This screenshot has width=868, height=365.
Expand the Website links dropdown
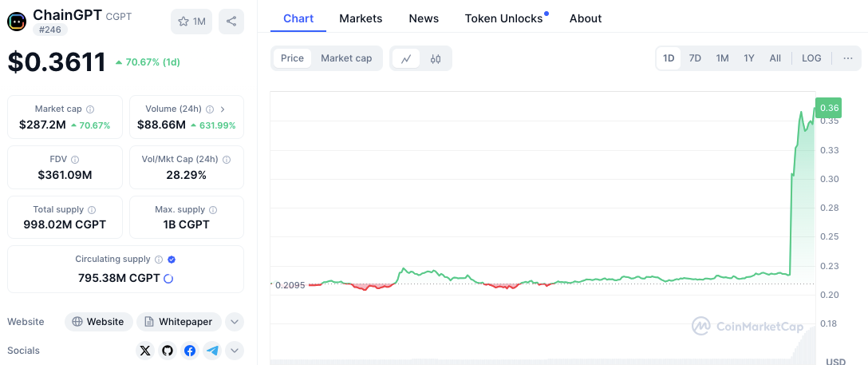click(235, 322)
